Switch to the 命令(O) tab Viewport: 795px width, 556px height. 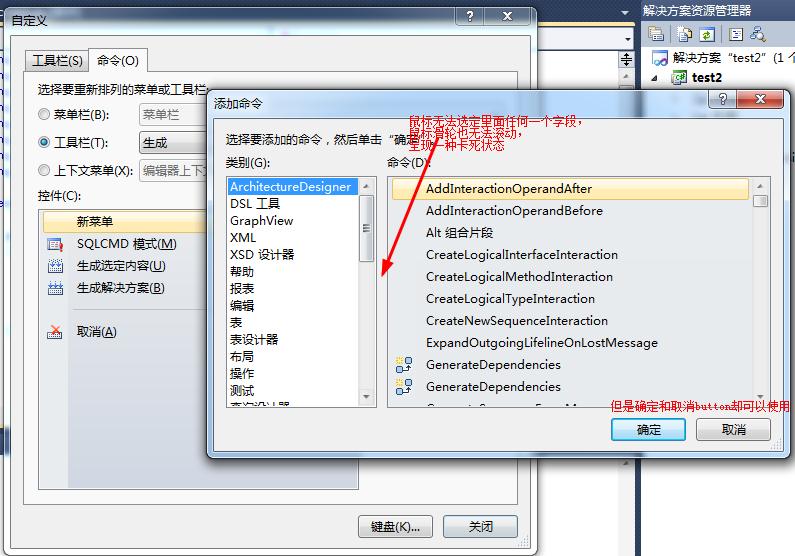(118, 60)
